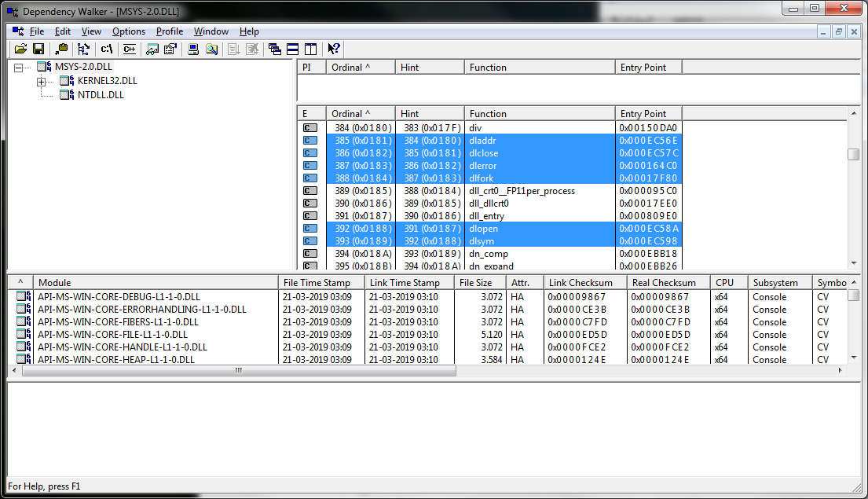Click the export list scrollbar down arrow
This screenshot has width=868, height=499.
click(854, 263)
